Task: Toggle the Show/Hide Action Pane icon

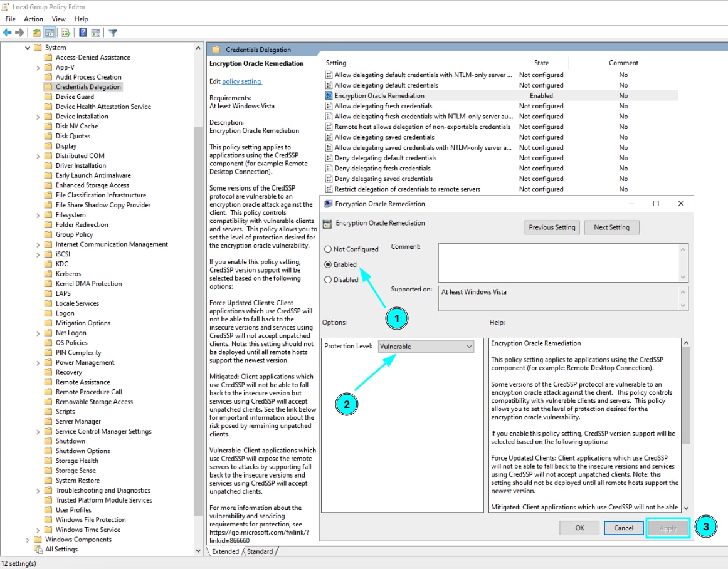Action: tap(96, 33)
